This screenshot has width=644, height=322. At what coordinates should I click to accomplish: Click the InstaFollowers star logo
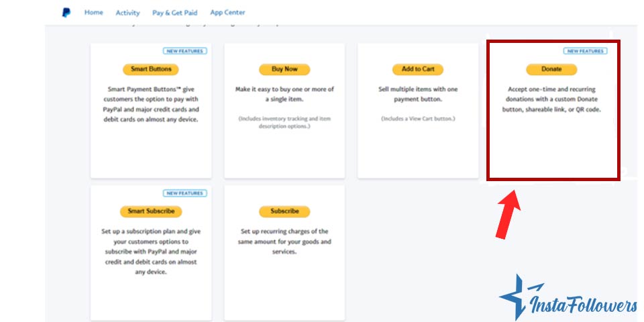515,296
